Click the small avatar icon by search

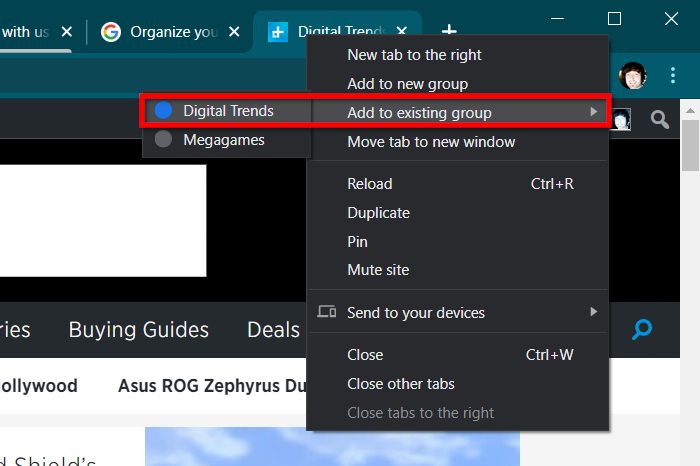pos(621,119)
